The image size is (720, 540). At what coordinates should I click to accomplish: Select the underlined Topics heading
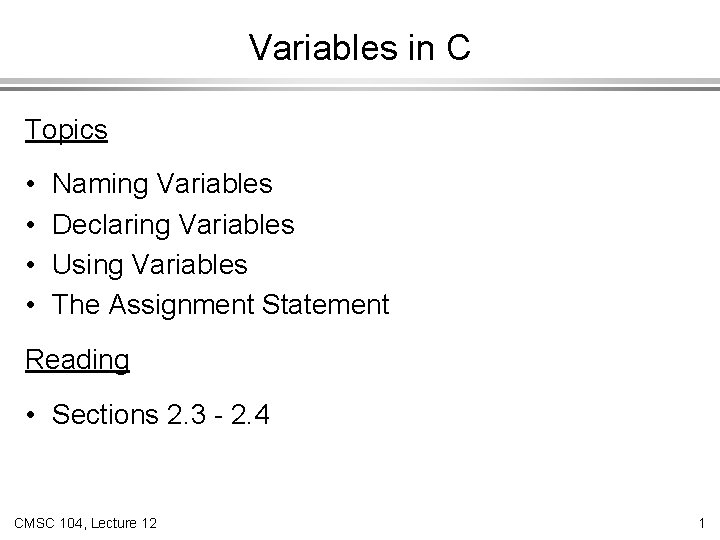pos(66,130)
